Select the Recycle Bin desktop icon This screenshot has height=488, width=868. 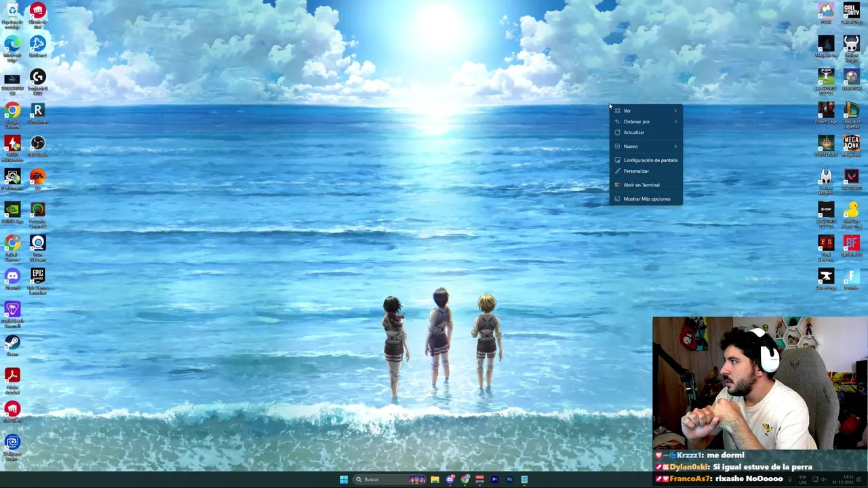(x=12, y=14)
